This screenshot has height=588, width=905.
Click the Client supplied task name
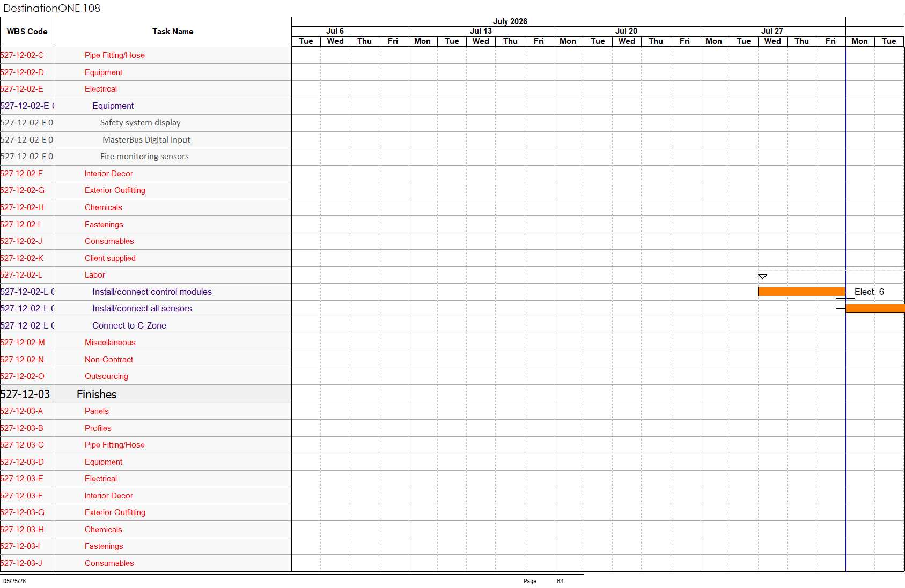pyautogui.click(x=110, y=258)
